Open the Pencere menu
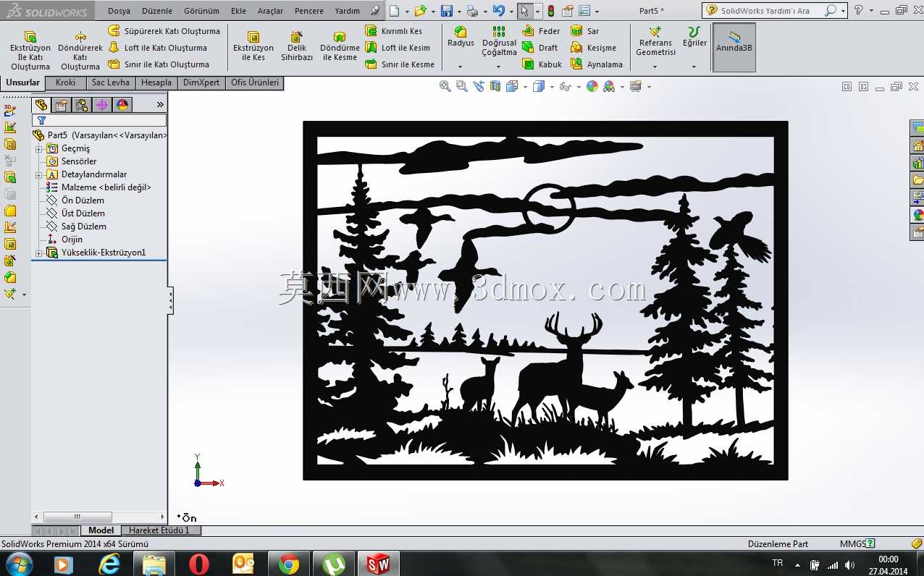 click(x=309, y=11)
